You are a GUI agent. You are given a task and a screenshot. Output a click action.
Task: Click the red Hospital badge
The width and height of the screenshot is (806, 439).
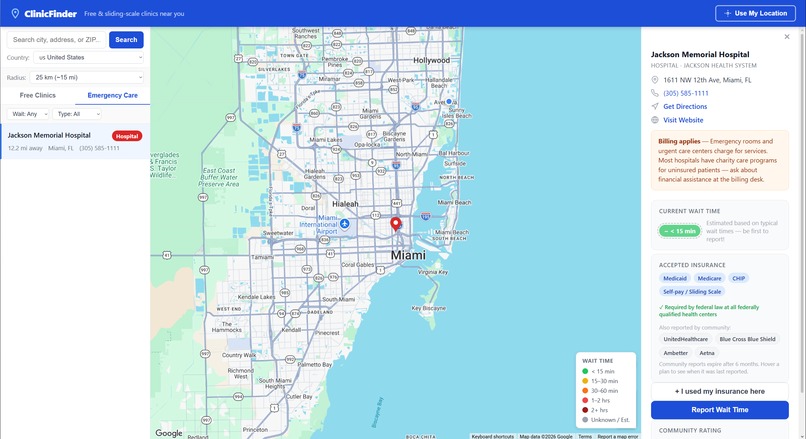coord(127,136)
